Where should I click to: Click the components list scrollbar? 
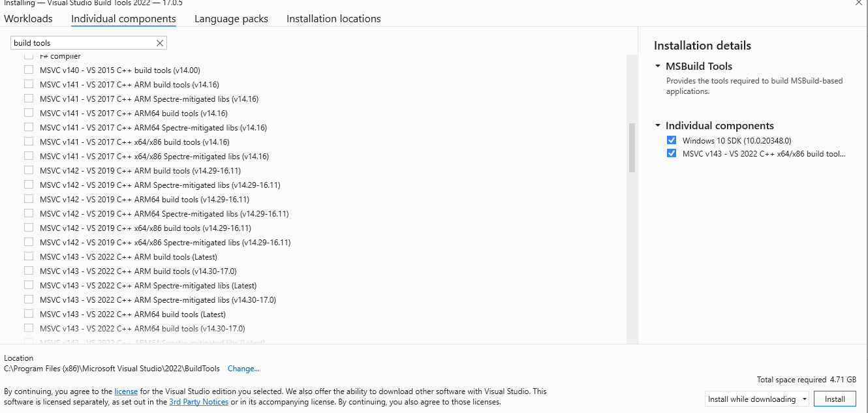(631, 148)
